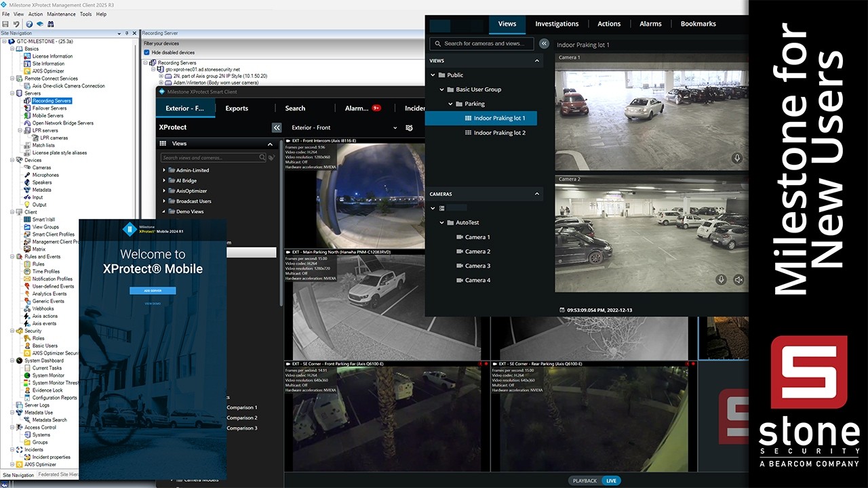Switch to LIVE mode in toggle
The height and width of the screenshot is (488, 868).
click(611, 481)
